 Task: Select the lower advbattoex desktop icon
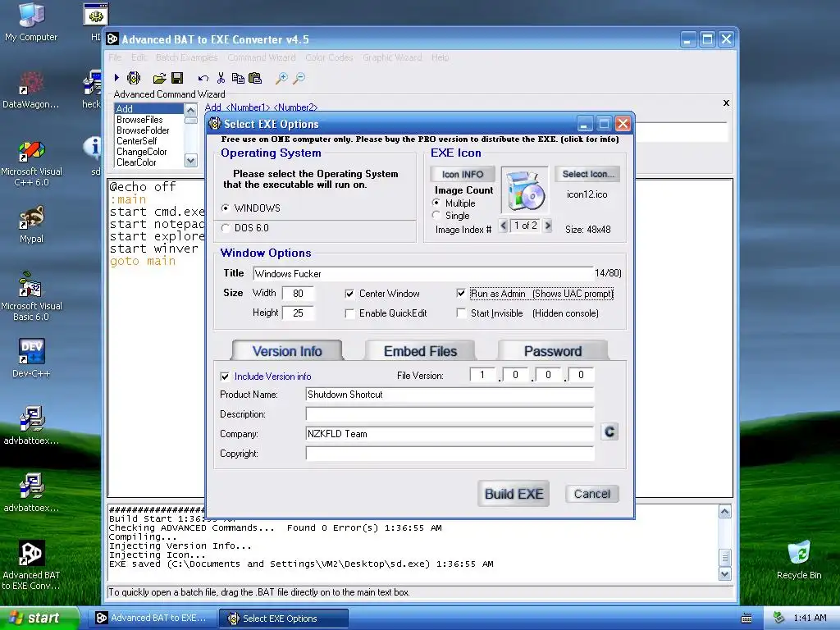tap(31, 493)
